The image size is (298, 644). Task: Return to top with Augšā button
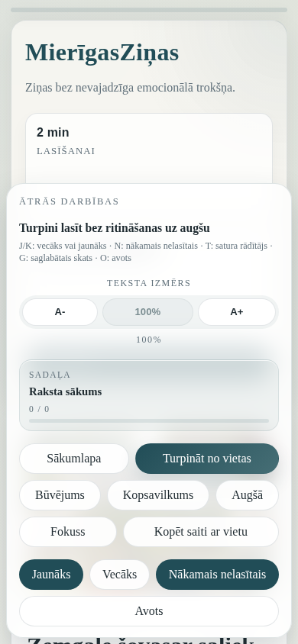point(248,495)
